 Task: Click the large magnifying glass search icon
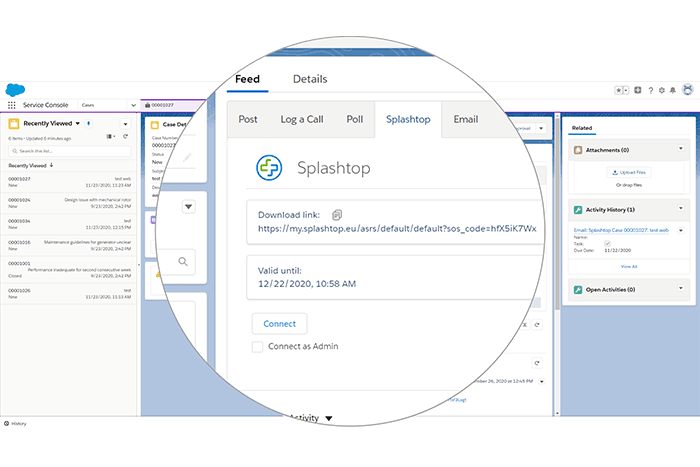183,262
